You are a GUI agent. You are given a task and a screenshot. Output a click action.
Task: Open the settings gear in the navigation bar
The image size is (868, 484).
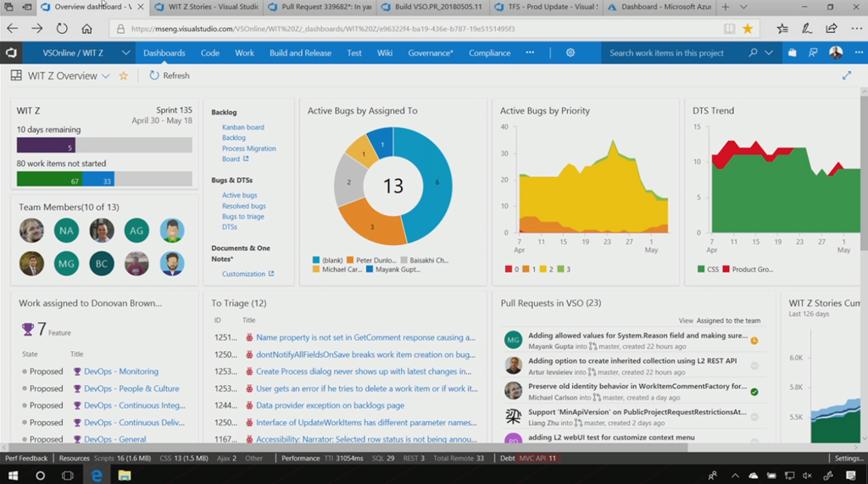(570, 53)
